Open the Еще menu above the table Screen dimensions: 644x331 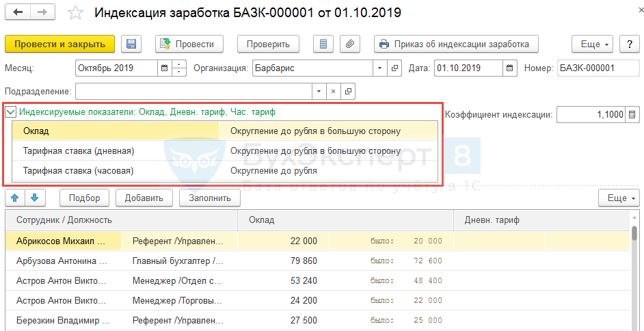[x=617, y=198]
